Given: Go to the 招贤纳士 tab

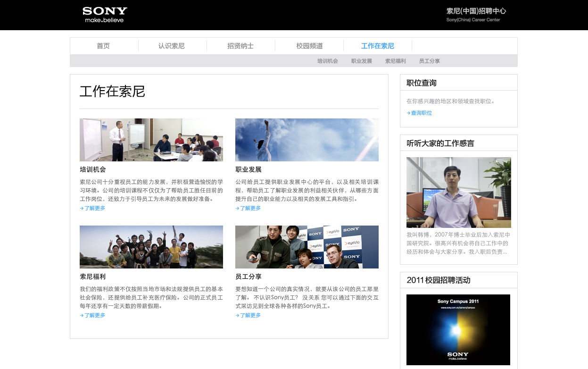Looking at the screenshot, I should coord(240,46).
